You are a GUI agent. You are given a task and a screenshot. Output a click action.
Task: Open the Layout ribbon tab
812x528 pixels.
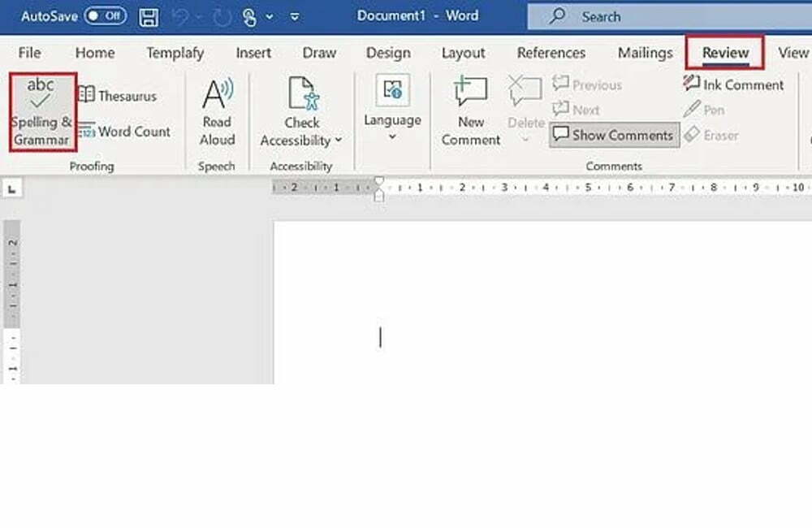[463, 53]
